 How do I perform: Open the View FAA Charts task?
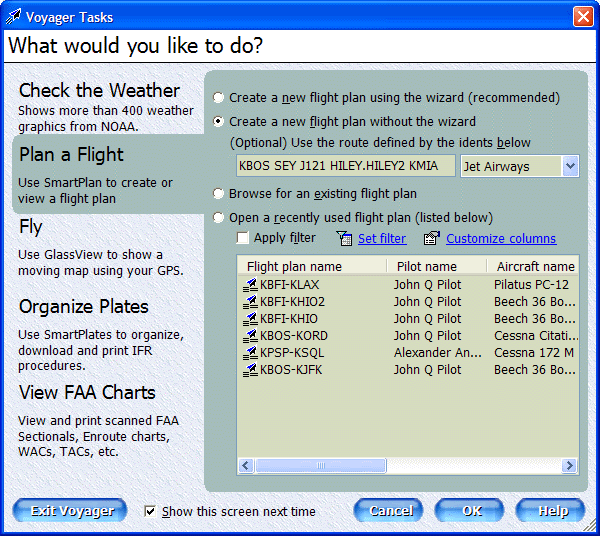click(x=87, y=393)
